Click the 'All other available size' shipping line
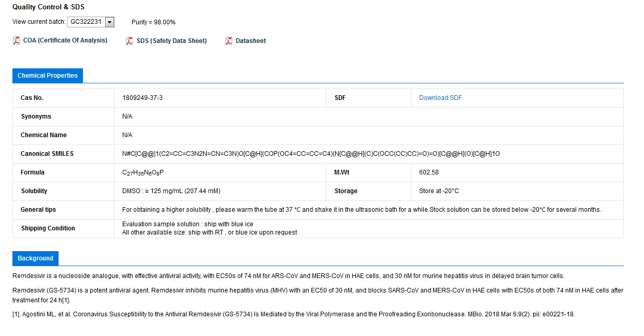Viewport: 644px width, 336px height. click(209, 232)
